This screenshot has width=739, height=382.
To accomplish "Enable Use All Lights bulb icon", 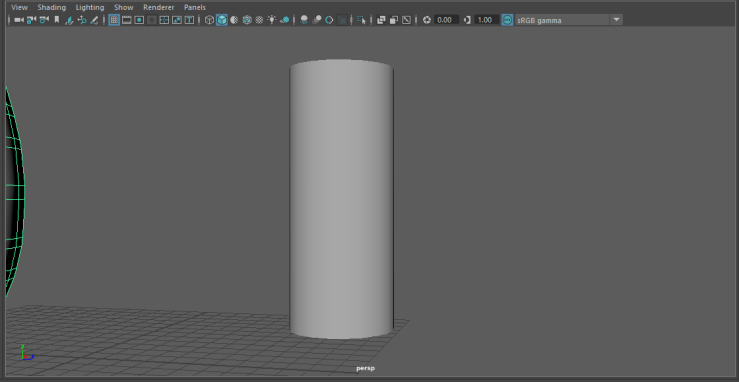I will (x=272, y=20).
